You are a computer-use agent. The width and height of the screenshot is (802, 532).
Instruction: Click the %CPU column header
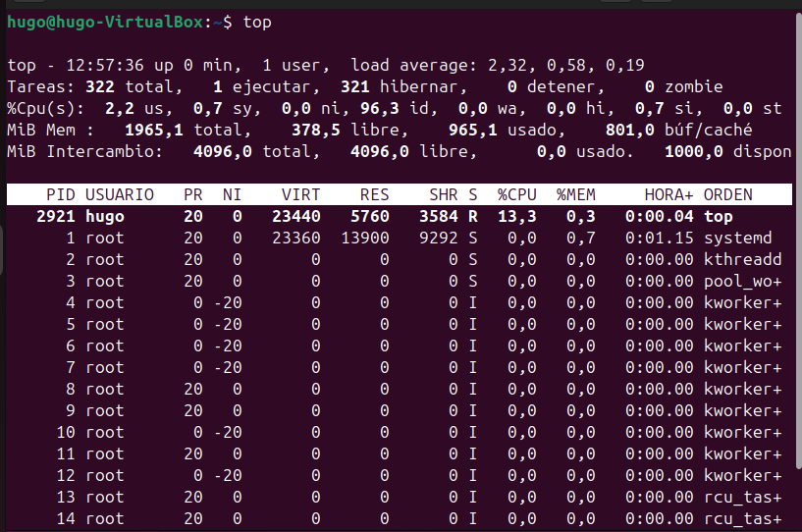(x=516, y=194)
